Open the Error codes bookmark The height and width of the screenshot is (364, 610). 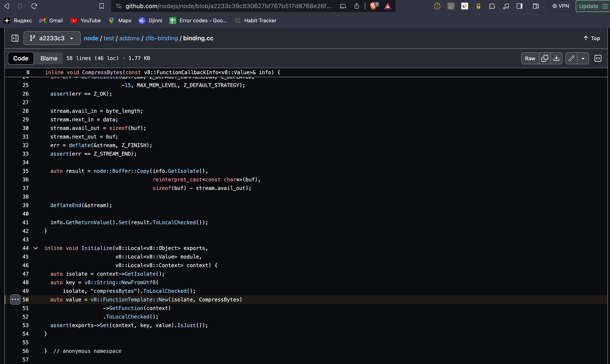point(198,21)
